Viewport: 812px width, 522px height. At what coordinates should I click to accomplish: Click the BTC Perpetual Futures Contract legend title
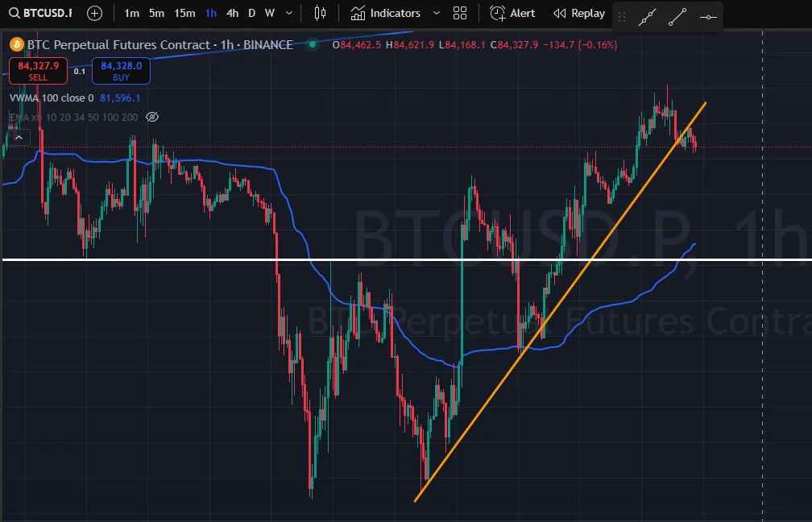160,45
